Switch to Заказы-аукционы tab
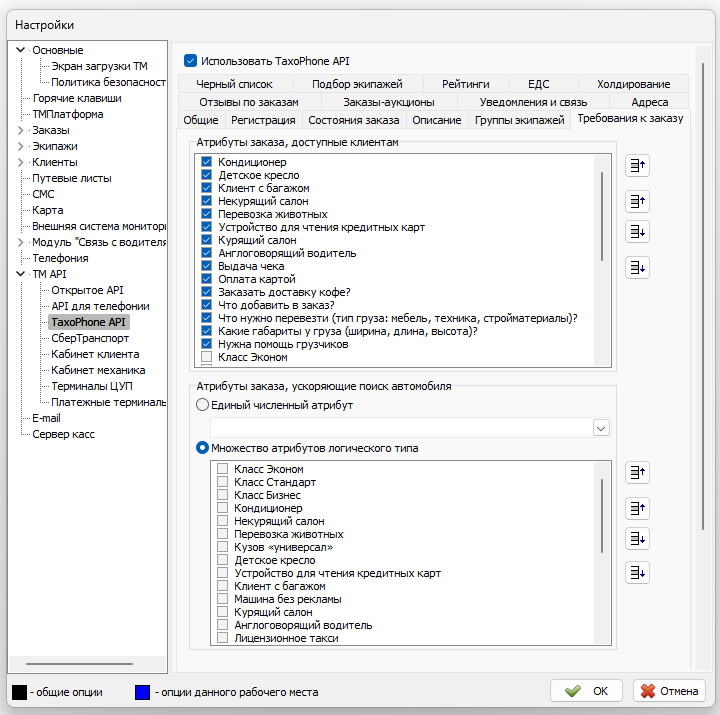720x715 pixels. (388, 102)
